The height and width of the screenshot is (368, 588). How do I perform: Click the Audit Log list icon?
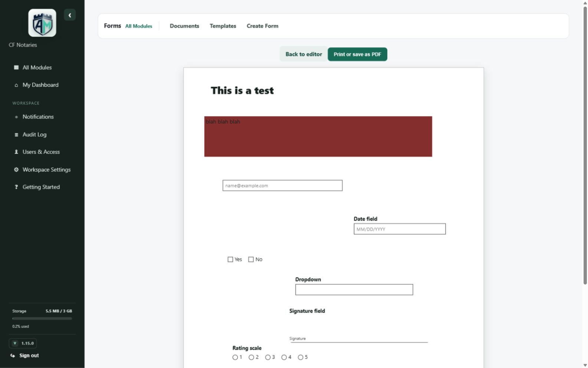[16, 135]
